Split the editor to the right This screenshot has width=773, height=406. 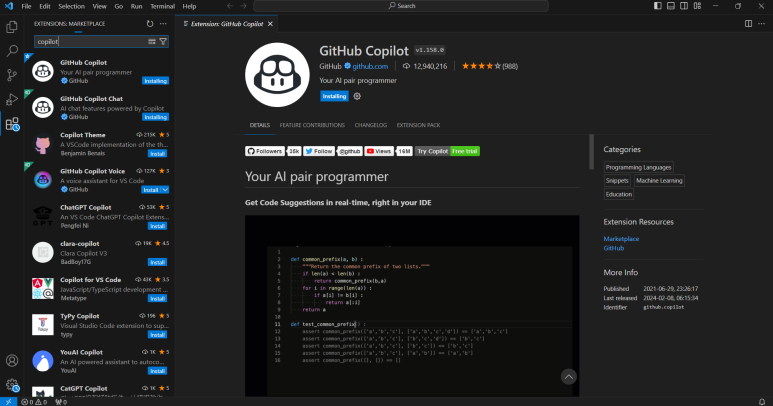tap(748, 24)
